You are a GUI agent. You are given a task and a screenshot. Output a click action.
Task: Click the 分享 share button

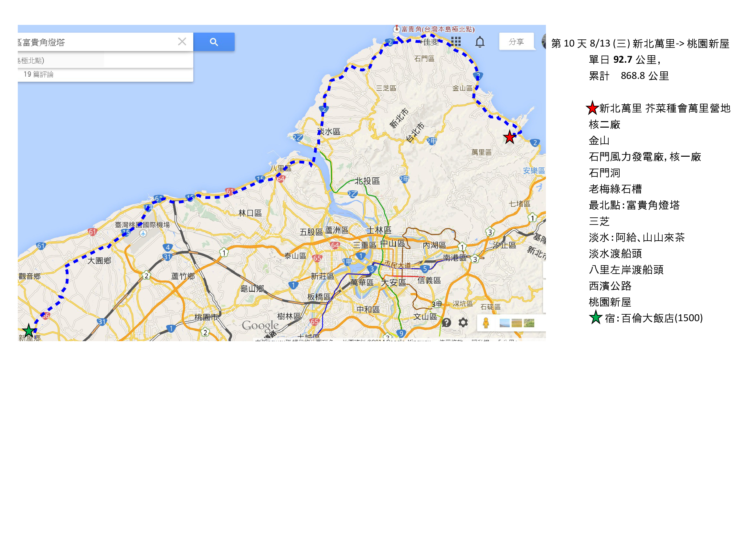pyautogui.click(x=516, y=42)
